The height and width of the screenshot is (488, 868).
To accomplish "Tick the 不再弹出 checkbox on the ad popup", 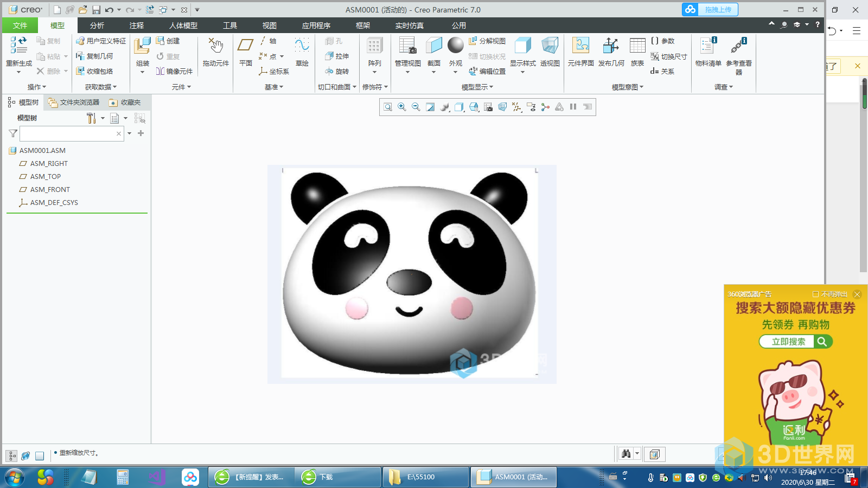I will click(815, 294).
